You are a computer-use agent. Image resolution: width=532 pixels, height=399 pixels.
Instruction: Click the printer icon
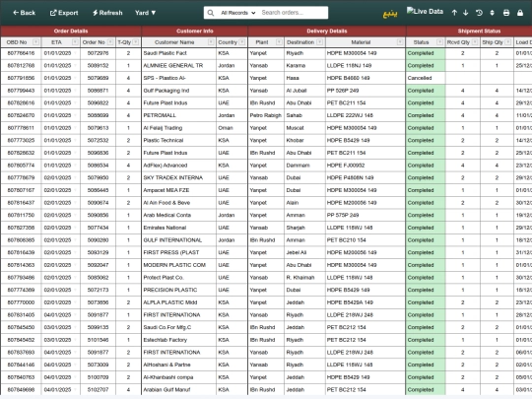(x=506, y=13)
